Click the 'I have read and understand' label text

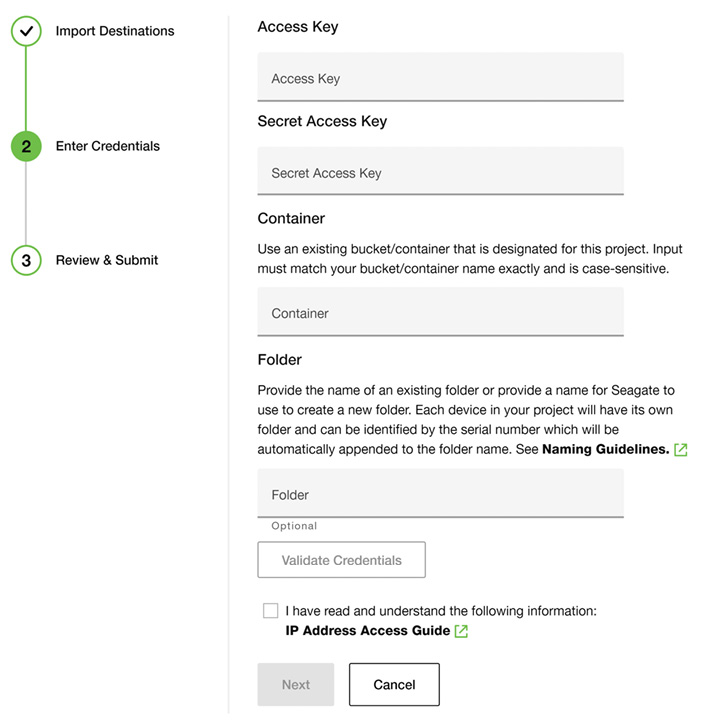(x=440, y=611)
